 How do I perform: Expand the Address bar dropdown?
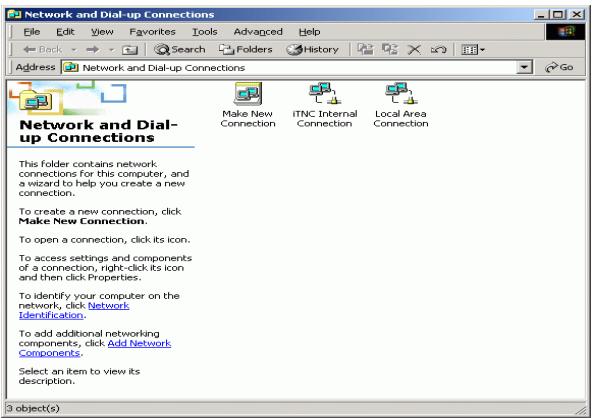524,68
